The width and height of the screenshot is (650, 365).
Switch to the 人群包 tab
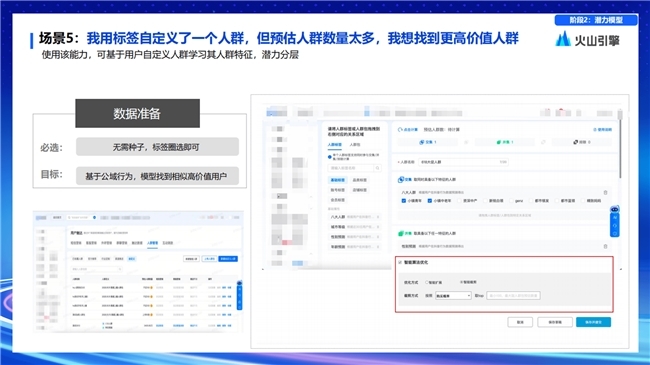pos(355,145)
